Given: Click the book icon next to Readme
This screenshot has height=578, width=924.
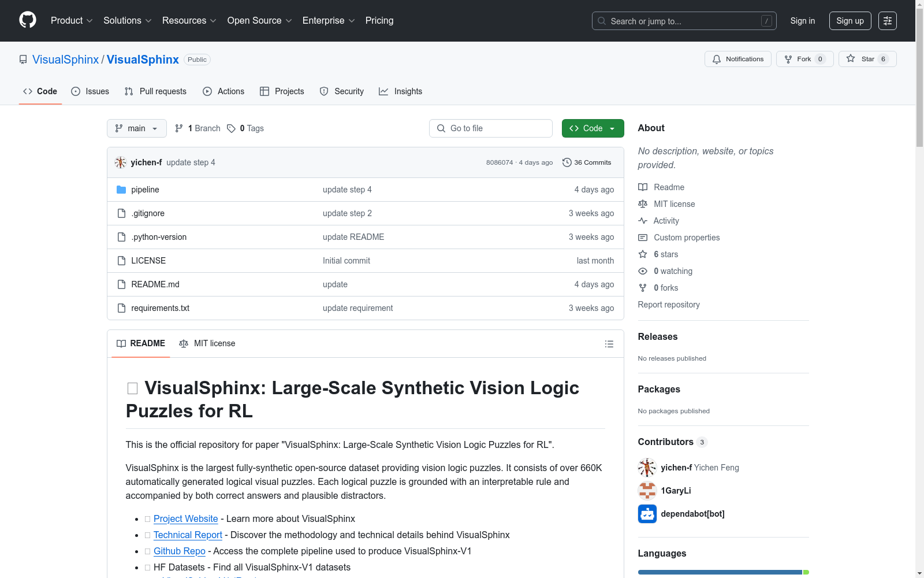Looking at the screenshot, I should point(643,187).
